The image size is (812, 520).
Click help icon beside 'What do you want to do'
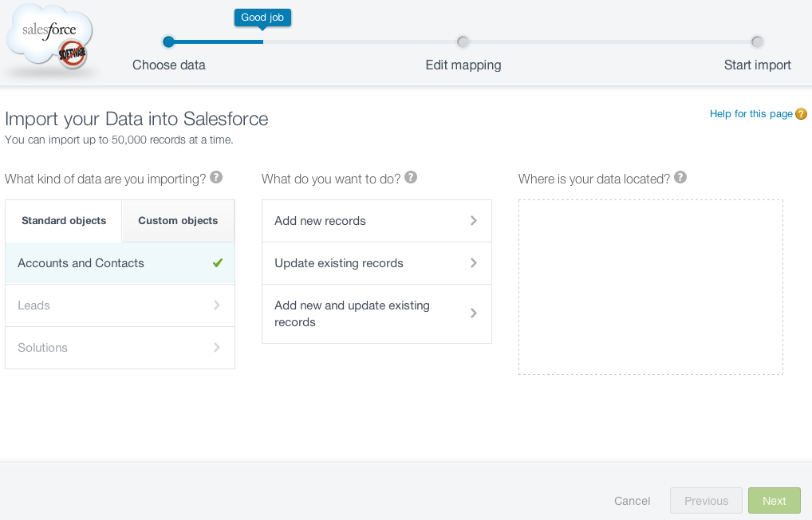point(411,177)
